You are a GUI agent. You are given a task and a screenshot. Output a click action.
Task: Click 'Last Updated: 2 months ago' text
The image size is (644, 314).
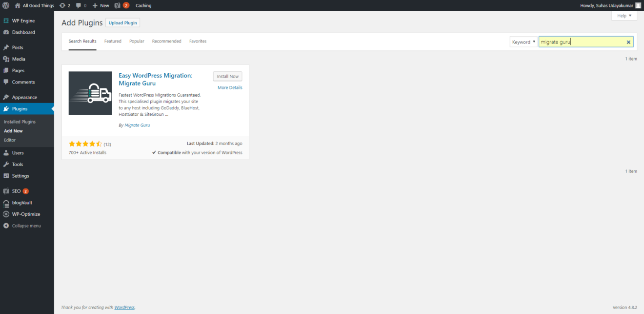(x=215, y=144)
